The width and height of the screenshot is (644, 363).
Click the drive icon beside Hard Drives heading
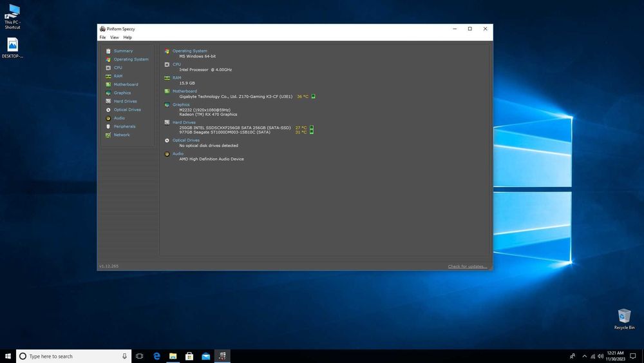click(x=167, y=123)
